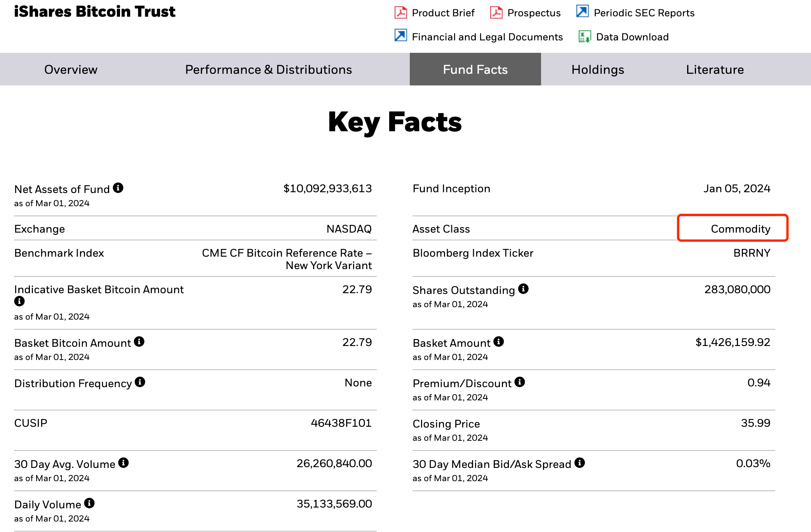Screen dimensions: 811x532
Task: Show info for Net Assets of Fund
Action: (118, 188)
